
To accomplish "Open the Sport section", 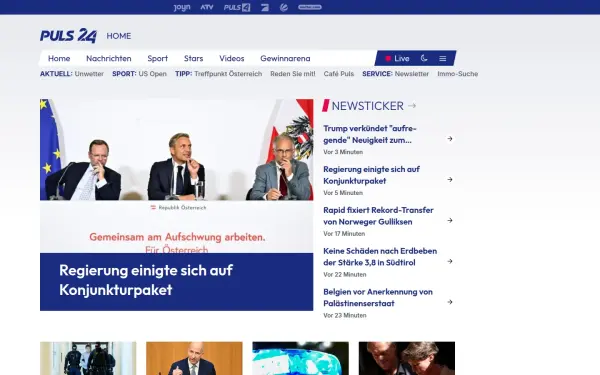I will coord(158,59).
